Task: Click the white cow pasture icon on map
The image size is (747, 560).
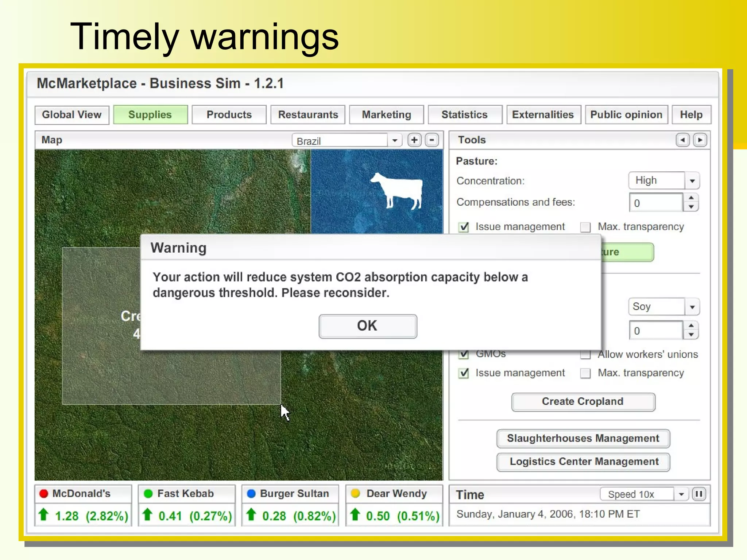Action: 398,191
